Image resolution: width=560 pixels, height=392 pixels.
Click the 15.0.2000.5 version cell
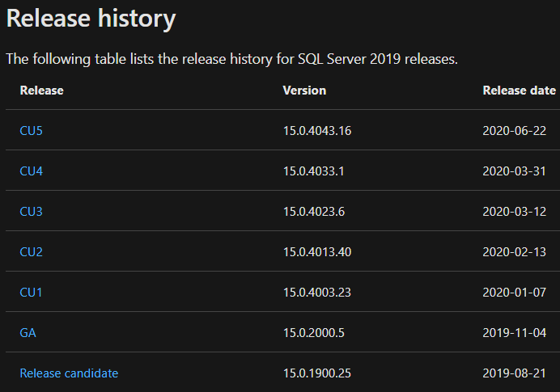pos(314,333)
